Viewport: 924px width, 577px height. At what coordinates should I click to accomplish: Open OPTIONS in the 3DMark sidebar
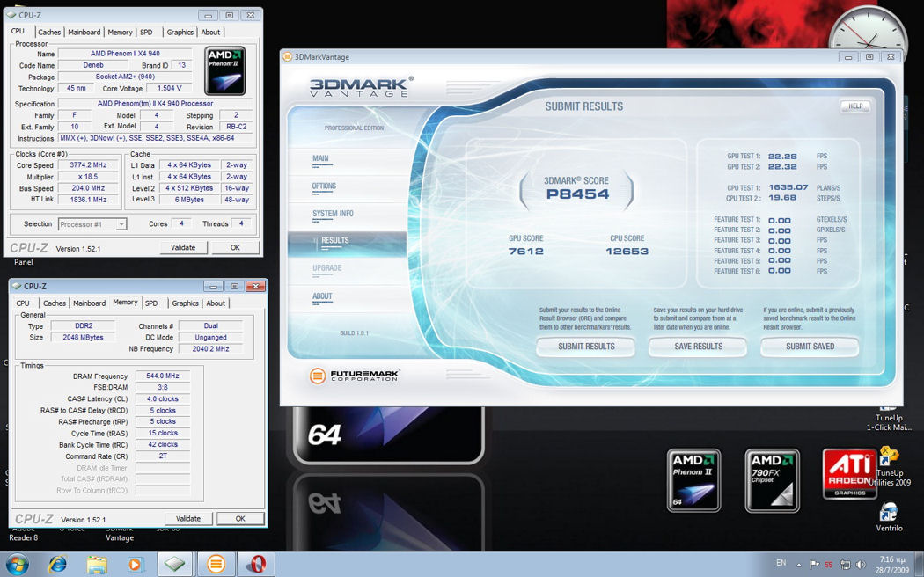pos(324,186)
